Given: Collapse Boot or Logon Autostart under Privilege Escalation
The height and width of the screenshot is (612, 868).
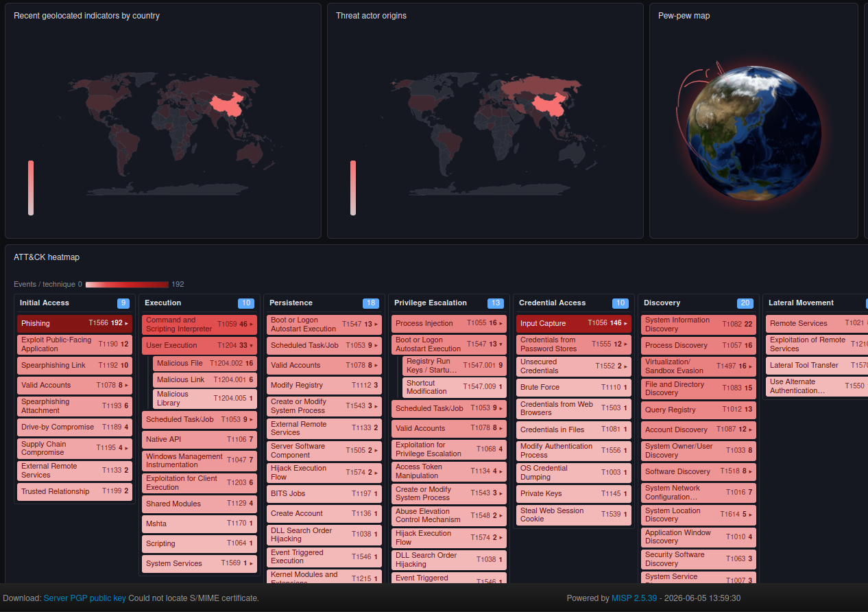Looking at the screenshot, I should pos(501,344).
